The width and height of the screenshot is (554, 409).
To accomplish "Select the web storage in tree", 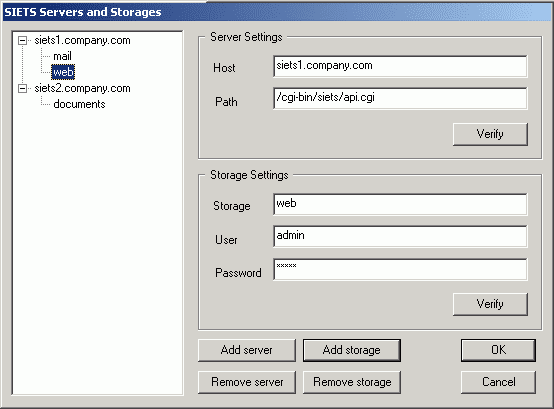I will (x=63, y=72).
